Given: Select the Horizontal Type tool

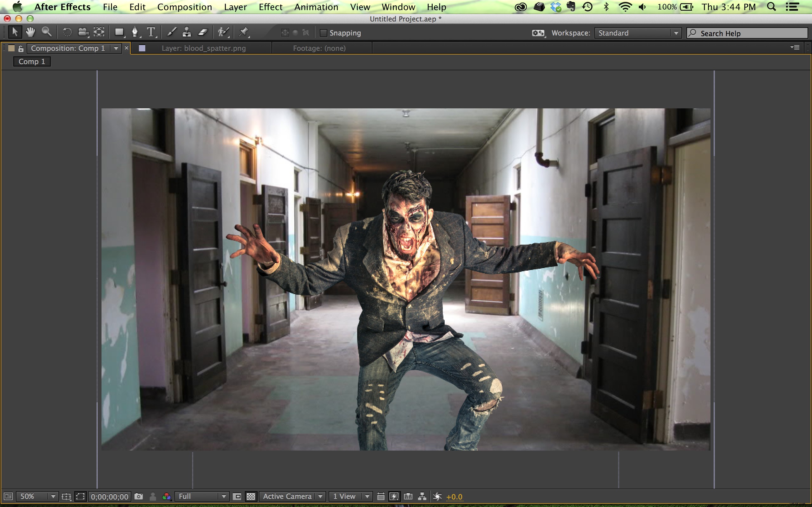Looking at the screenshot, I should click(x=151, y=32).
